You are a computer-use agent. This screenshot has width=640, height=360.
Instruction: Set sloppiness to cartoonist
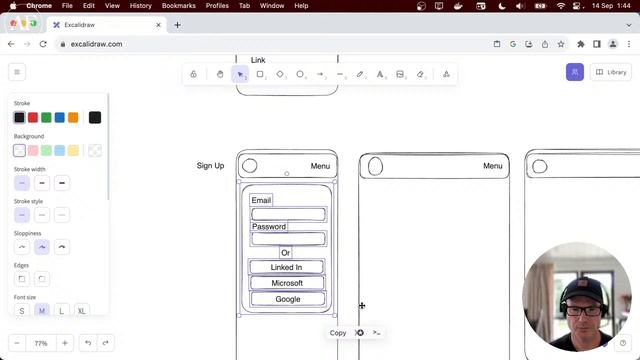(x=62, y=247)
